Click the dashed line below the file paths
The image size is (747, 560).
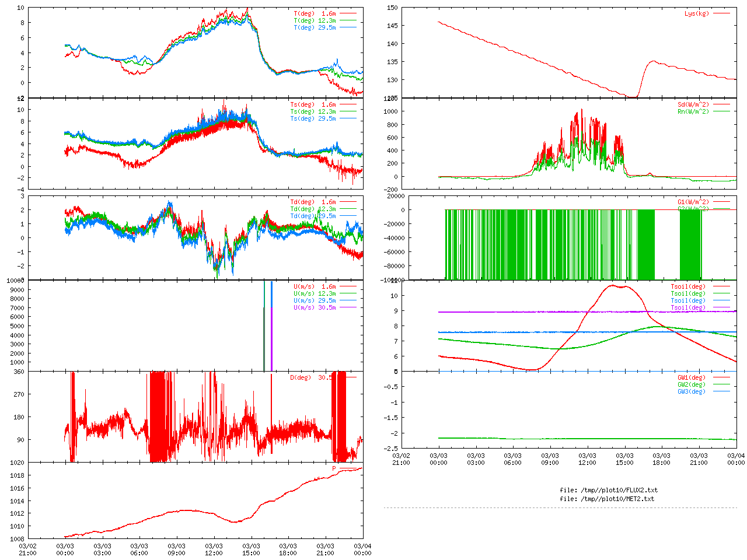pyautogui.click(x=560, y=508)
